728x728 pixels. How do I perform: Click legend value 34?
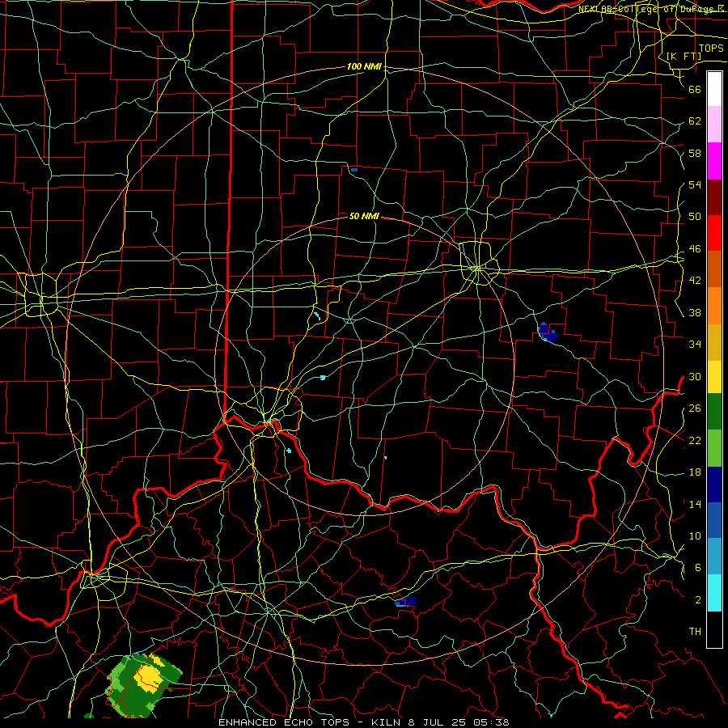coord(695,345)
